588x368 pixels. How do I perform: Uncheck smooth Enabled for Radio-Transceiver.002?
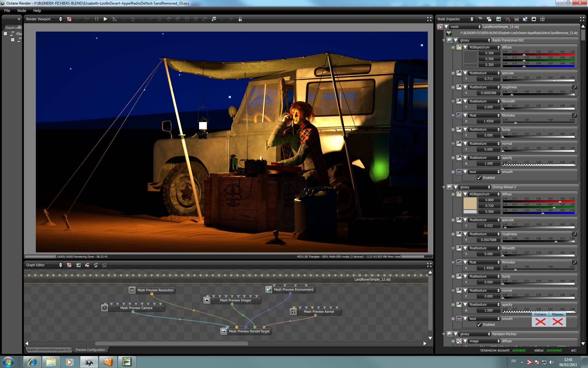coord(479,178)
